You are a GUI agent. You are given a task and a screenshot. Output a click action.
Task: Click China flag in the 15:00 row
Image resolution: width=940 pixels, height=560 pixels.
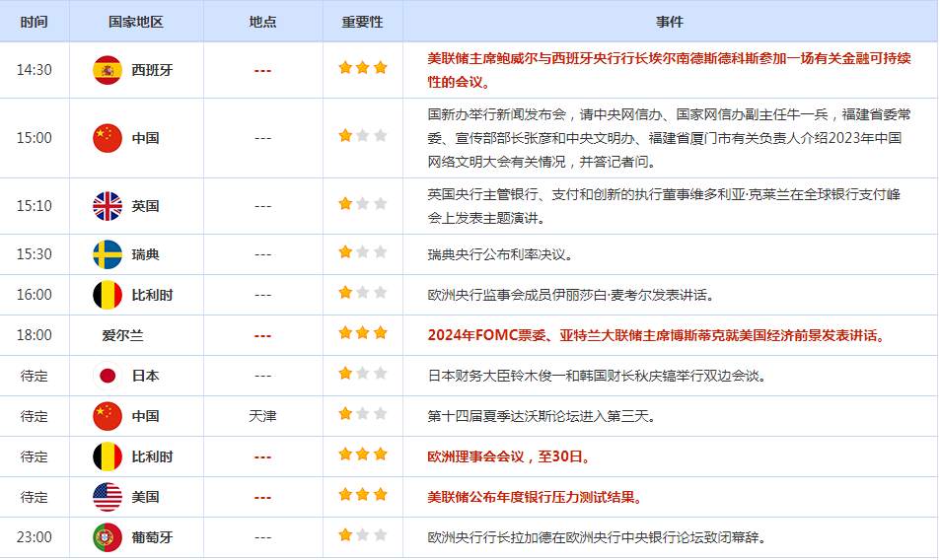pos(108,138)
